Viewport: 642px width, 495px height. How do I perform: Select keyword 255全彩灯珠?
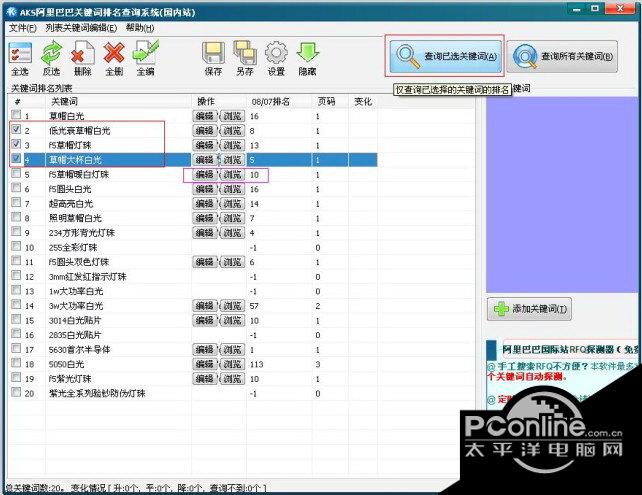click(73, 248)
